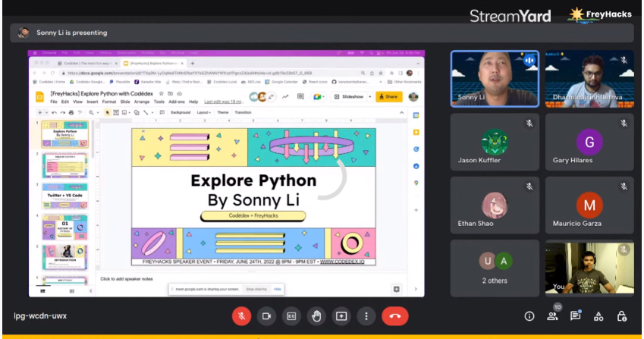Open the Activities shapes icon
This screenshot has height=339, width=644.
[598, 316]
